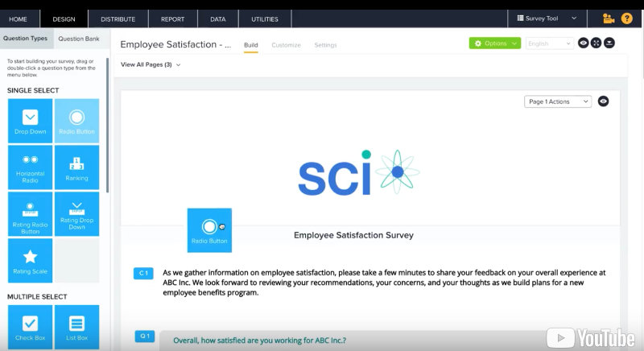Image resolution: width=644 pixels, height=351 pixels.
Task: Add a Rating Drop Down question
Action: click(x=76, y=214)
